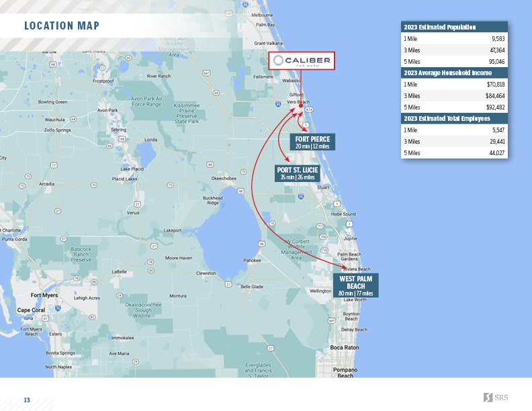Click the Okeechobee map label
Viewport: 532px width, 411px height.
[224, 179]
